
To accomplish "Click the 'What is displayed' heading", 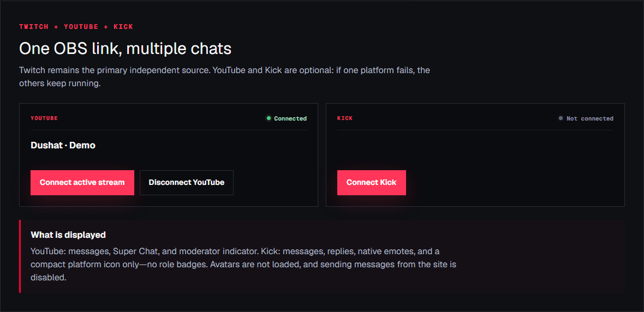I will point(68,235).
